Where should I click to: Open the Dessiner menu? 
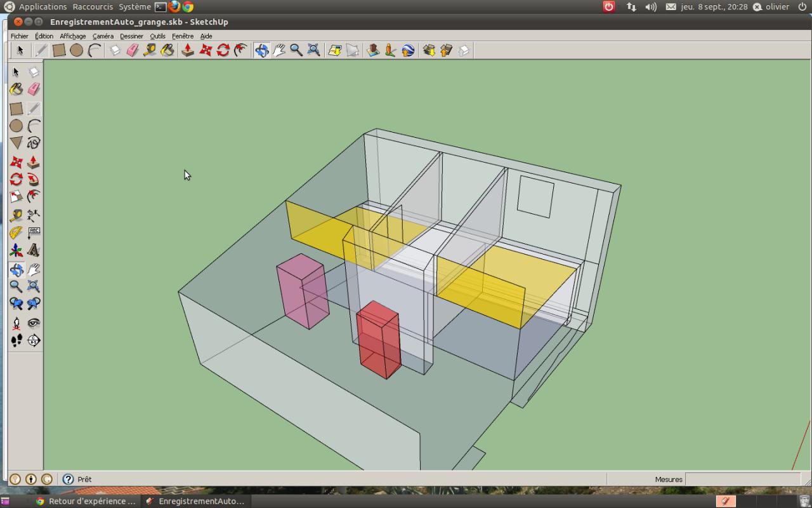[x=131, y=36]
